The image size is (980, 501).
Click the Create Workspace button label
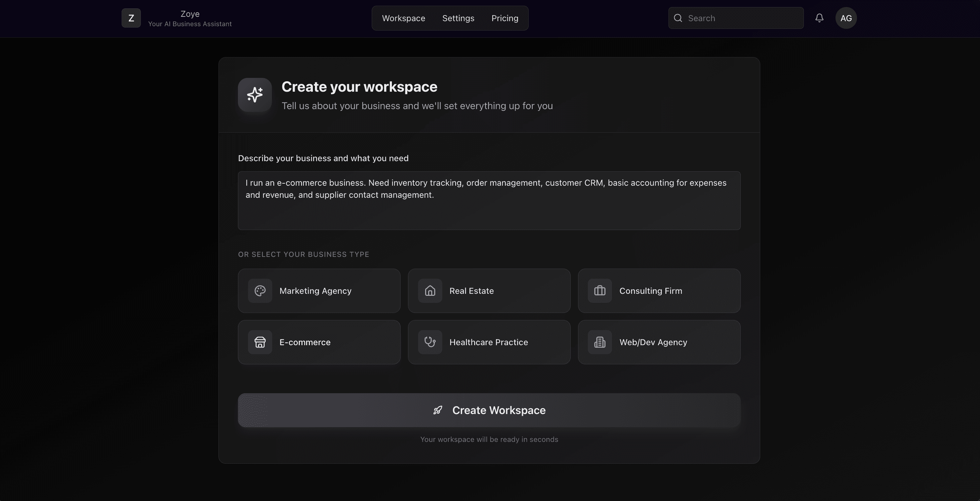coord(499,410)
